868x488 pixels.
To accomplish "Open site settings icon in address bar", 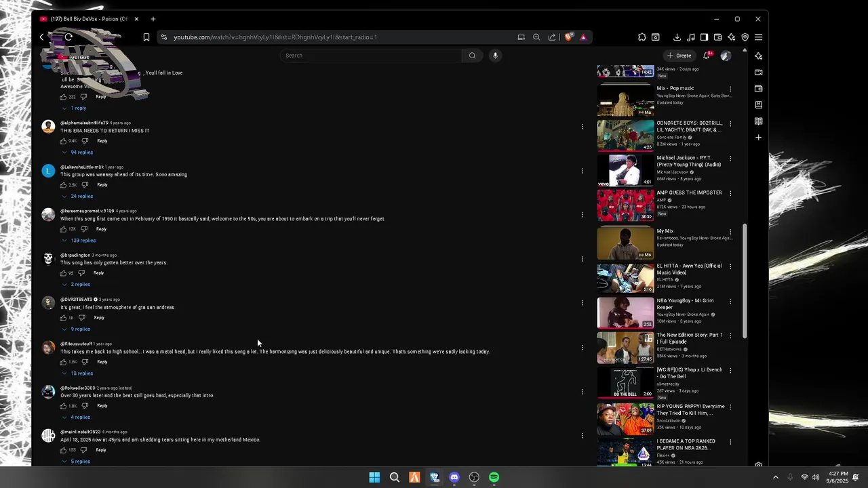I will pyautogui.click(x=163, y=37).
